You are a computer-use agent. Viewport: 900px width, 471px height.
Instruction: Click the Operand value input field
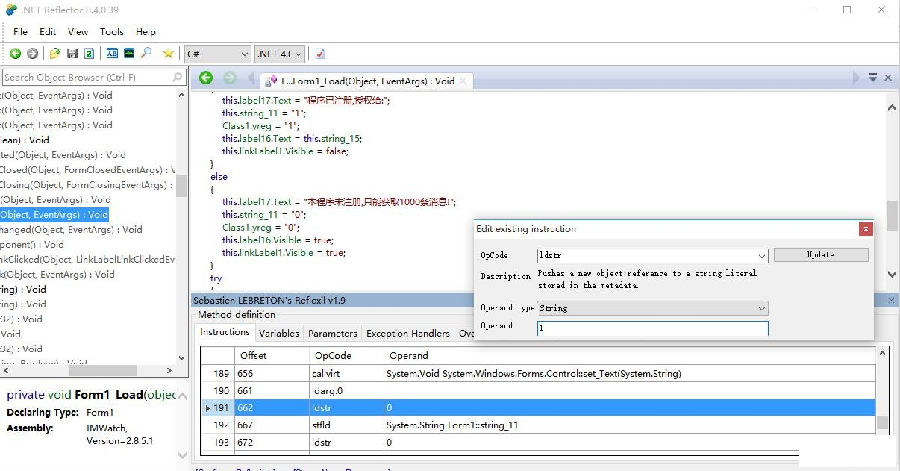click(652, 328)
